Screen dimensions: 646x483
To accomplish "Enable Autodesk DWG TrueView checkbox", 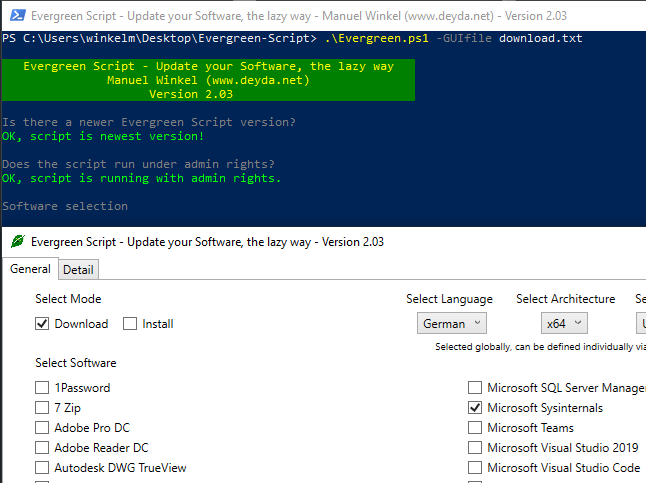I will [42, 468].
